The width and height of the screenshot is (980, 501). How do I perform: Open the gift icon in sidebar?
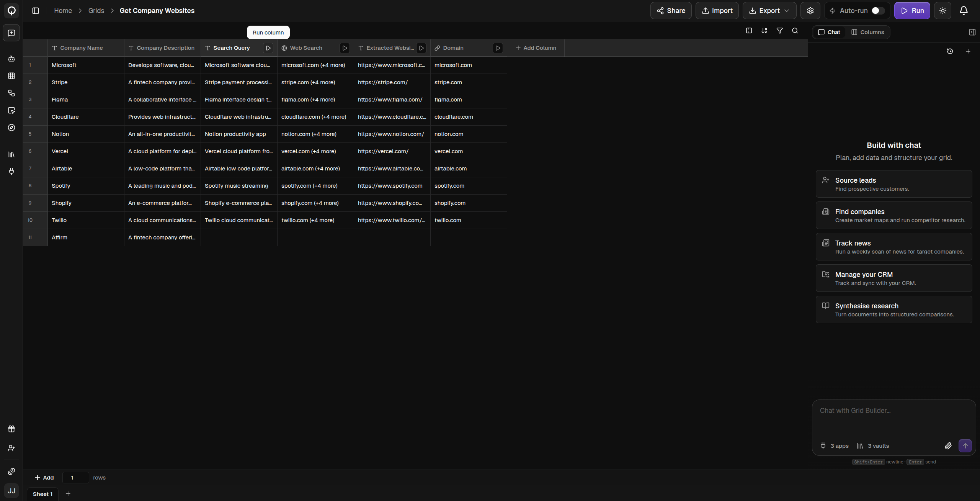tap(11, 429)
